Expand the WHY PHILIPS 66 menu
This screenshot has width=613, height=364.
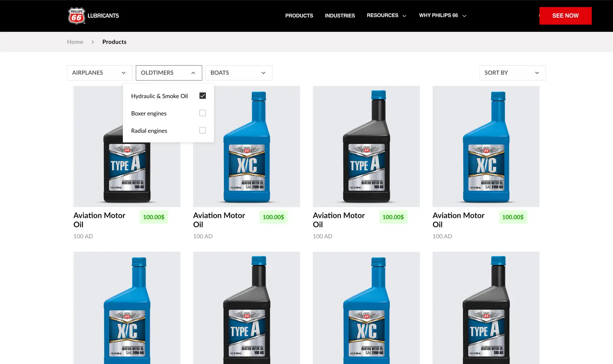(442, 16)
